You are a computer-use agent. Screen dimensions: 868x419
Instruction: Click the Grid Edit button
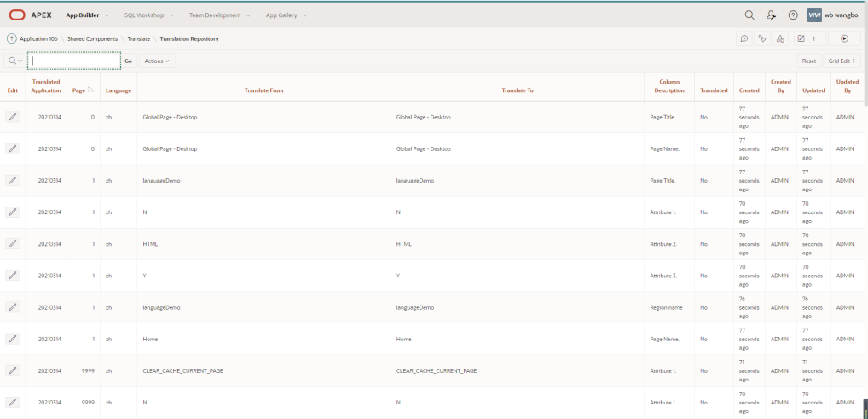click(842, 61)
